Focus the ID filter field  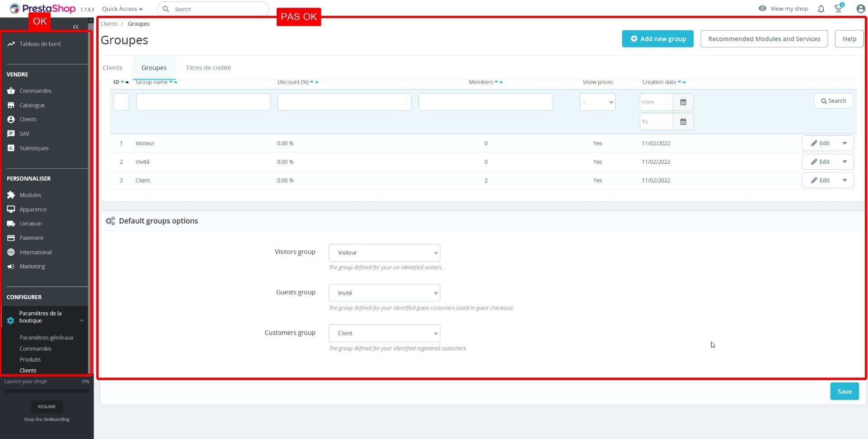pos(121,102)
